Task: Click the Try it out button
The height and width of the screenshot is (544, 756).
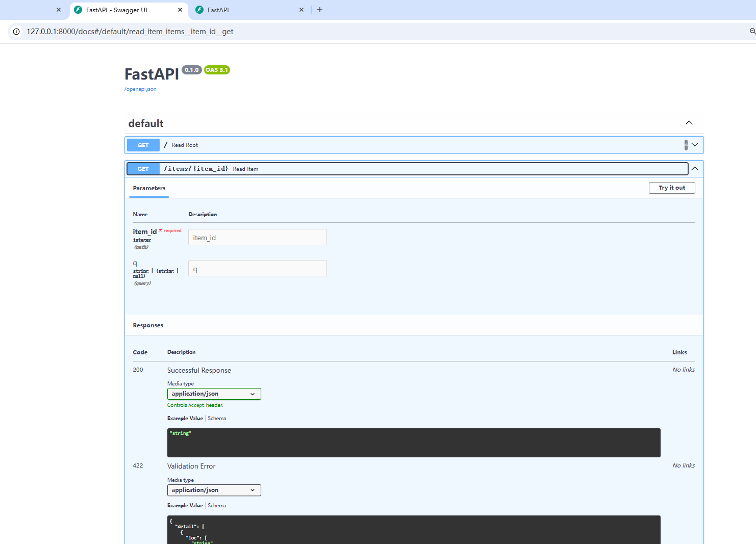Action: (672, 188)
